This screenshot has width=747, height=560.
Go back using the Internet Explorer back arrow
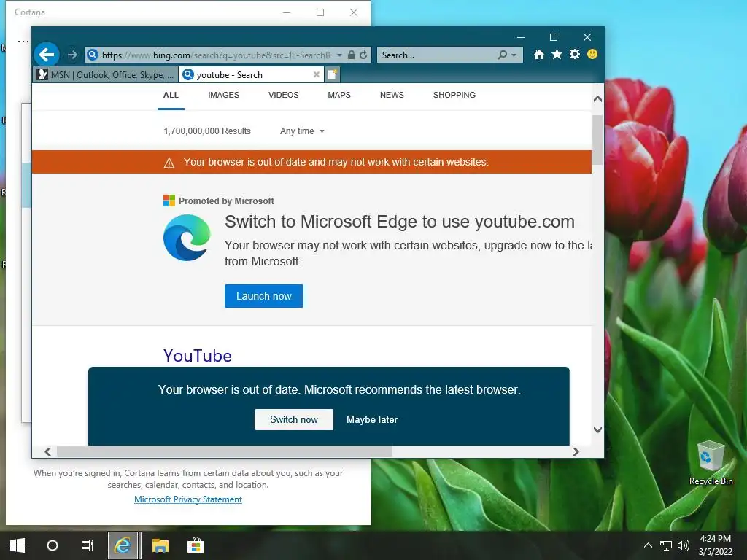click(47, 55)
